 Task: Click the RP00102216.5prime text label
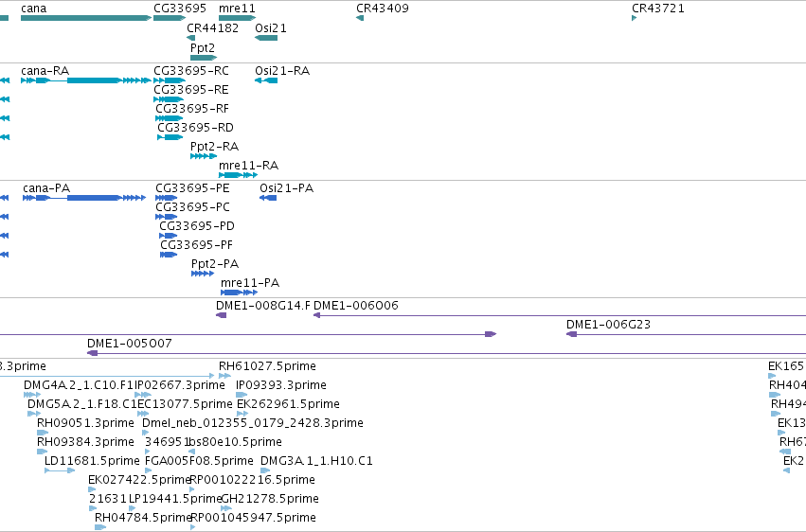(252, 480)
